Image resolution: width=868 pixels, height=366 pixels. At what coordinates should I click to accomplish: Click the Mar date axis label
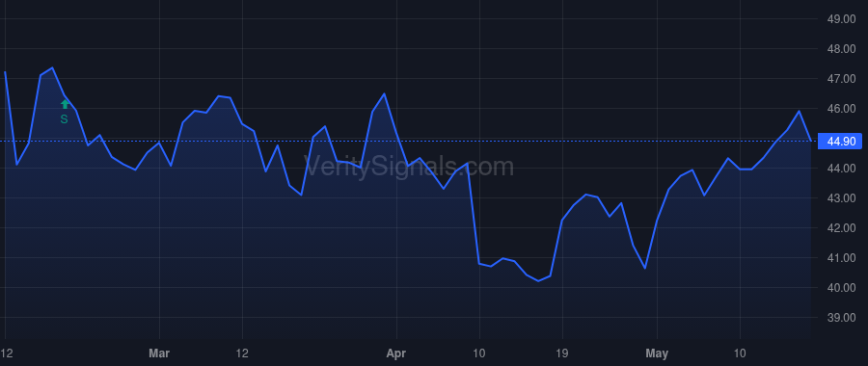point(159,353)
